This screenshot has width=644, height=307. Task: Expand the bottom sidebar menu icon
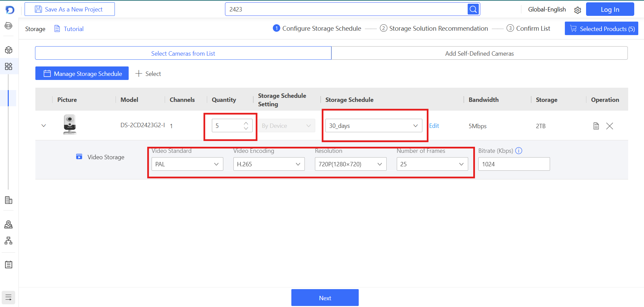coord(8,298)
